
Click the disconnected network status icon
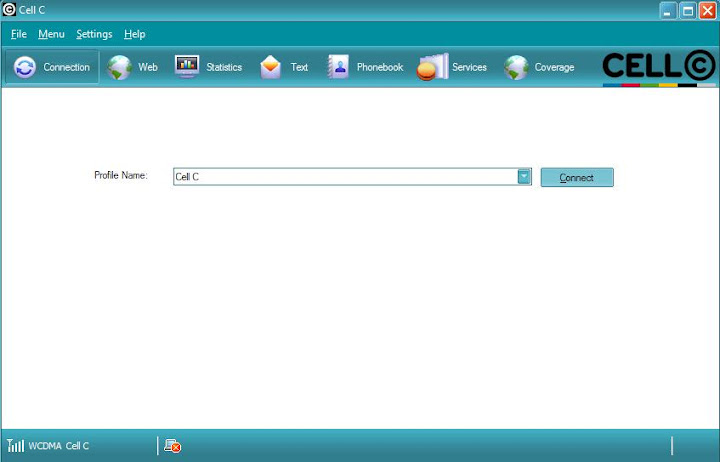(173, 445)
